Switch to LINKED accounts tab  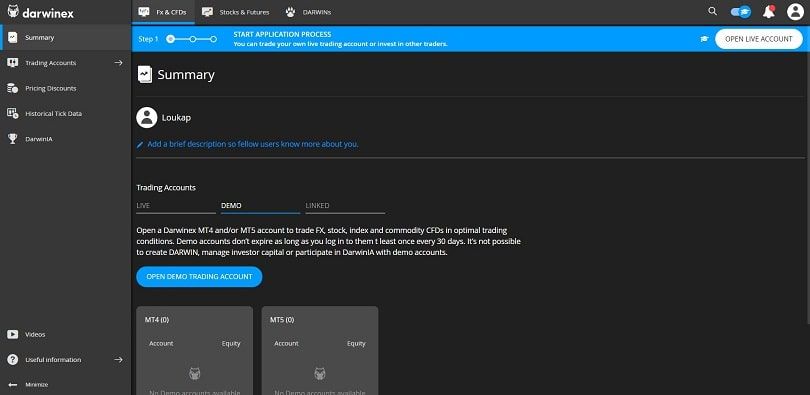pyautogui.click(x=345, y=206)
